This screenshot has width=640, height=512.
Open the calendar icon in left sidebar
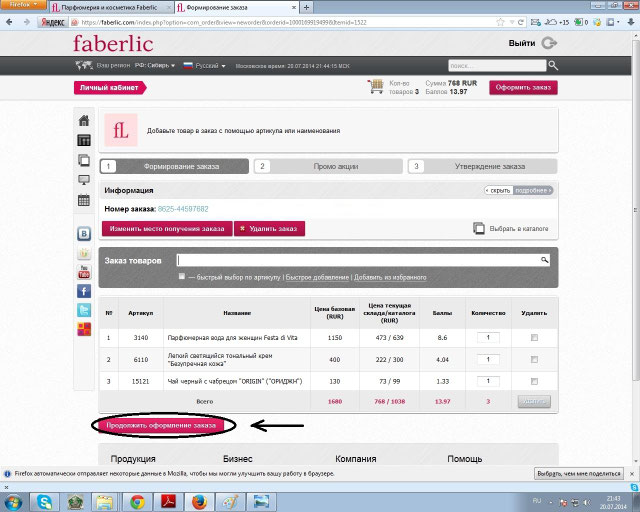coord(84,200)
